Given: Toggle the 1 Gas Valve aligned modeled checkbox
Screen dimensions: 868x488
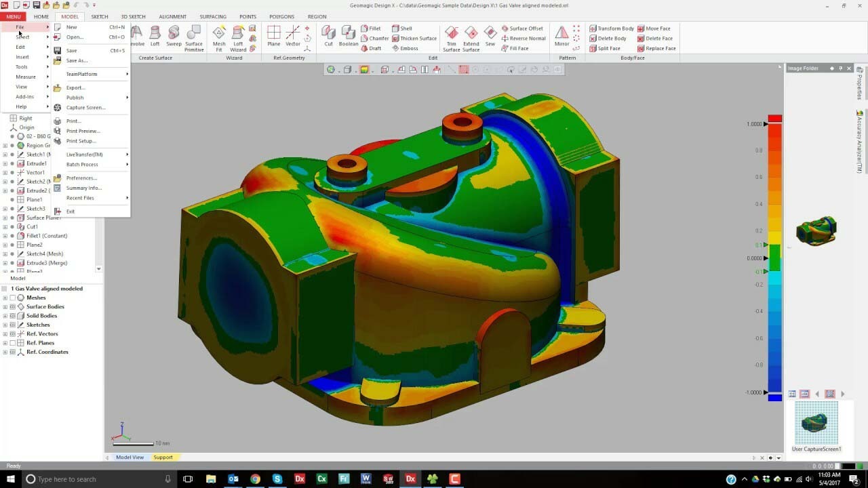Looking at the screenshot, I should click(x=4, y=289).
